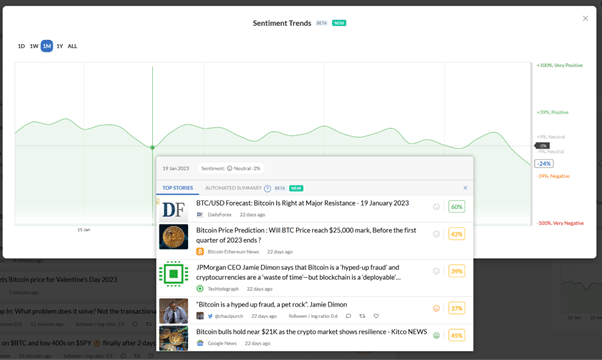Close the stories popup with blue X
The image size is (602, 360).
click(465, 188)
